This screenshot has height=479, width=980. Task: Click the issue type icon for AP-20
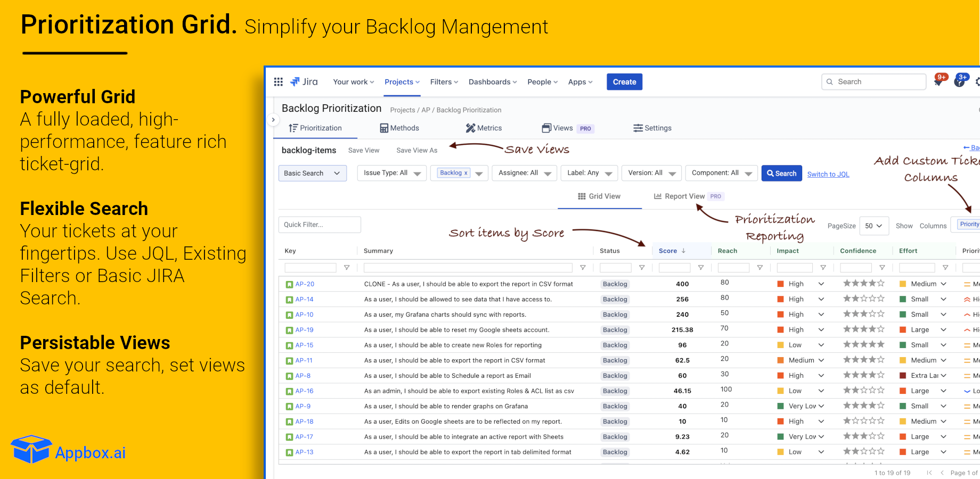[x=289, y=284]
